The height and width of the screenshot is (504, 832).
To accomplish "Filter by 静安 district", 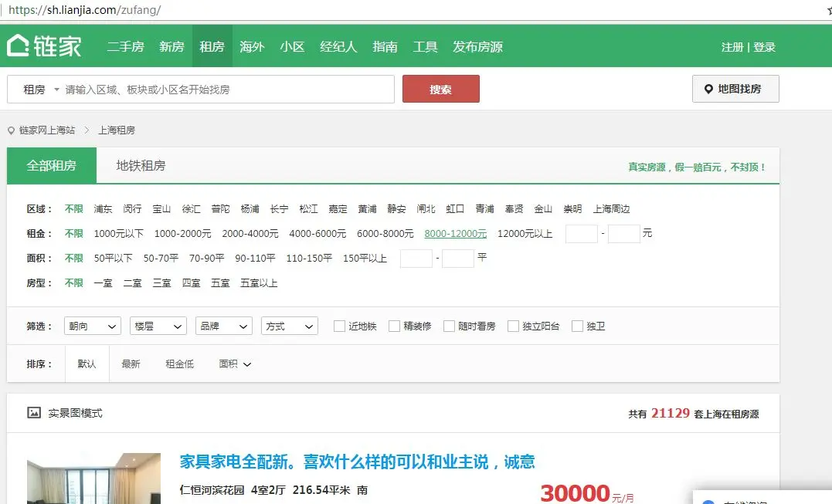I will point(396,209).
